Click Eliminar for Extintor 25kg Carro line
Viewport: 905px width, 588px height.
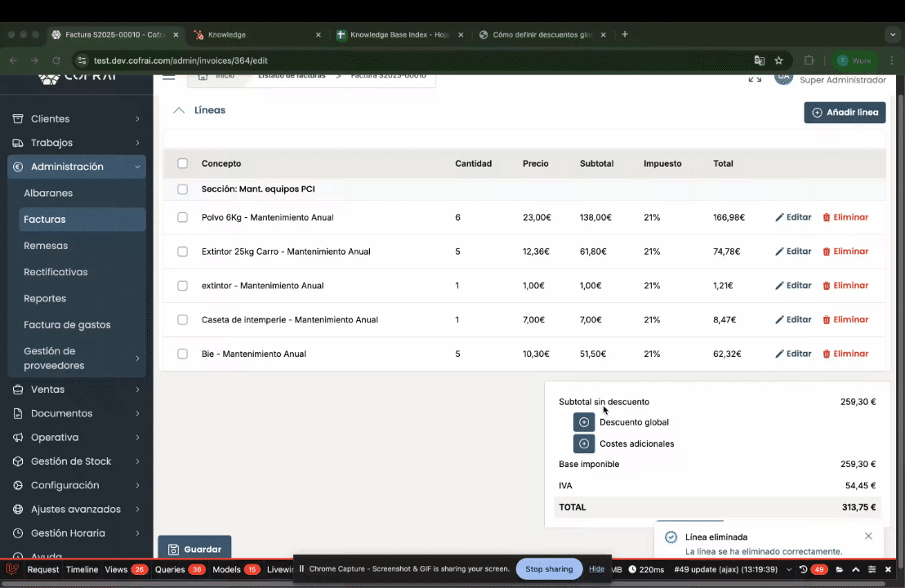click(845, 252)
